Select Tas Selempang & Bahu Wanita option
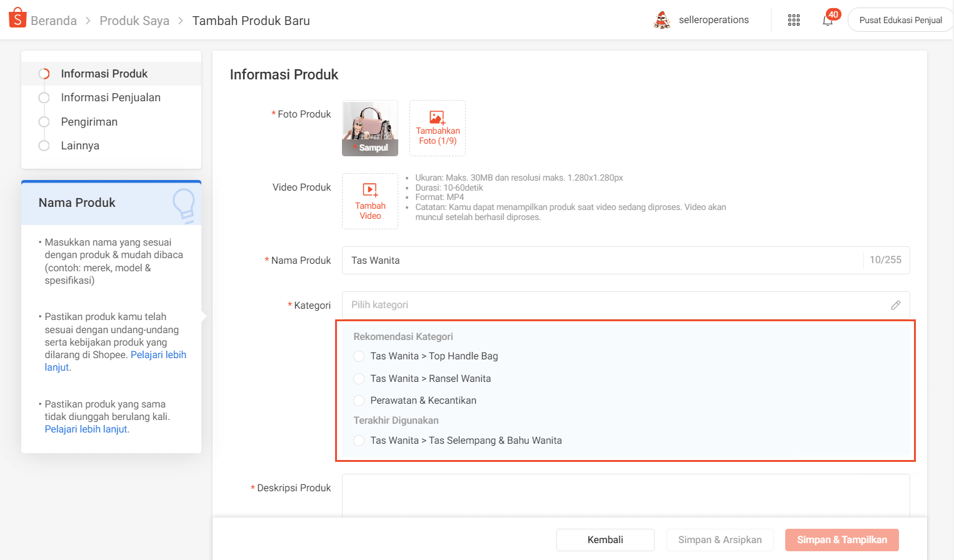The image size is (954, 560). [359, 441]
